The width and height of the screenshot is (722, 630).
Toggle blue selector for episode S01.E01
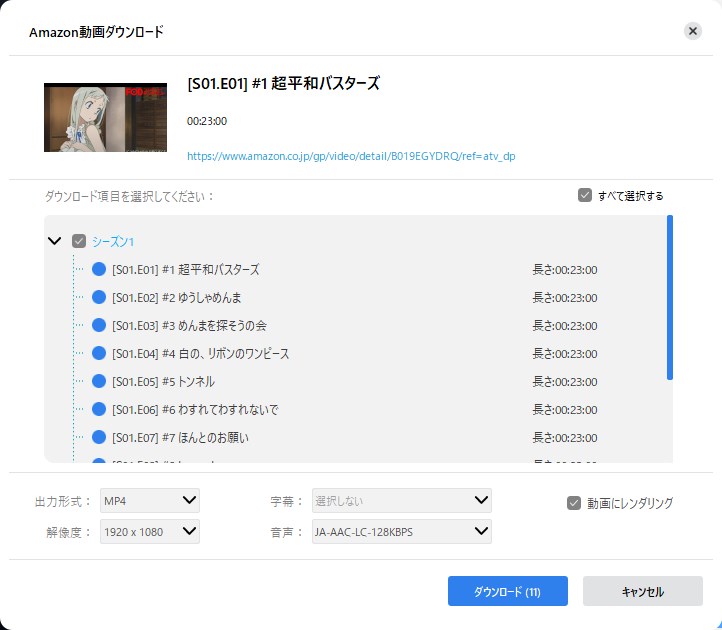point(99,269)
